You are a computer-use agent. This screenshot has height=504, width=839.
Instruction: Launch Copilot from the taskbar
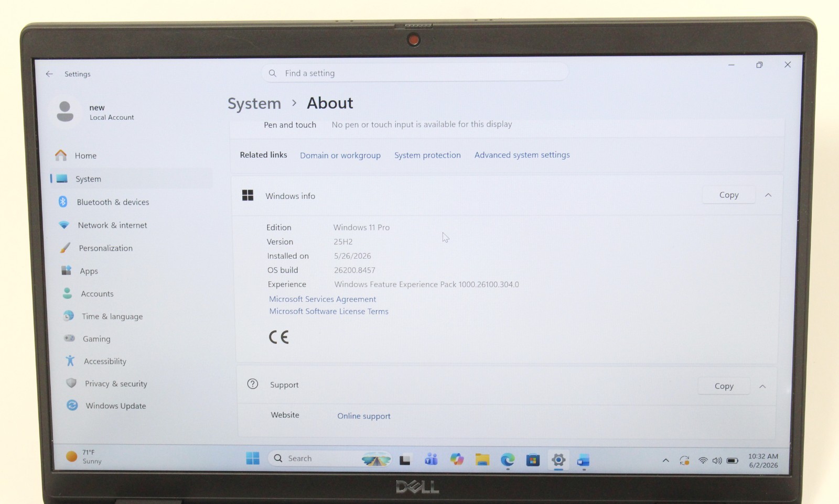pyautogui.click(x=457, y=459)
